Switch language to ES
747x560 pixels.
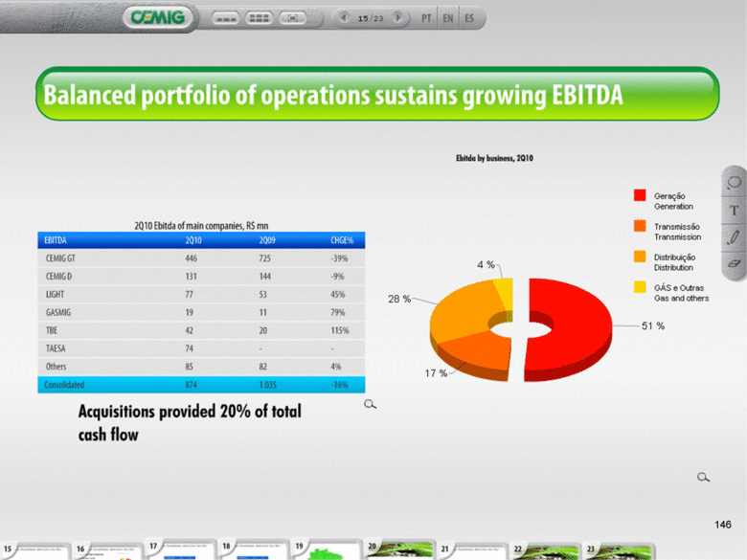coord(469,18)
